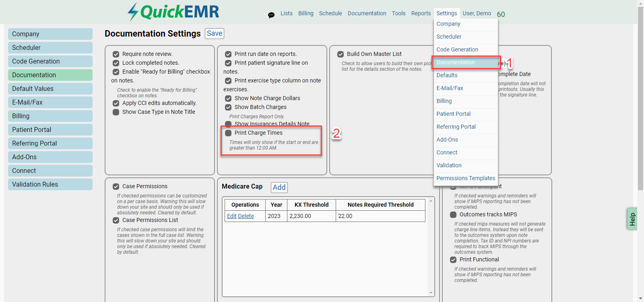This screenshot has height=302, width=644.
Task: Open the Schedule menu
Action: [x=330, y=13]
